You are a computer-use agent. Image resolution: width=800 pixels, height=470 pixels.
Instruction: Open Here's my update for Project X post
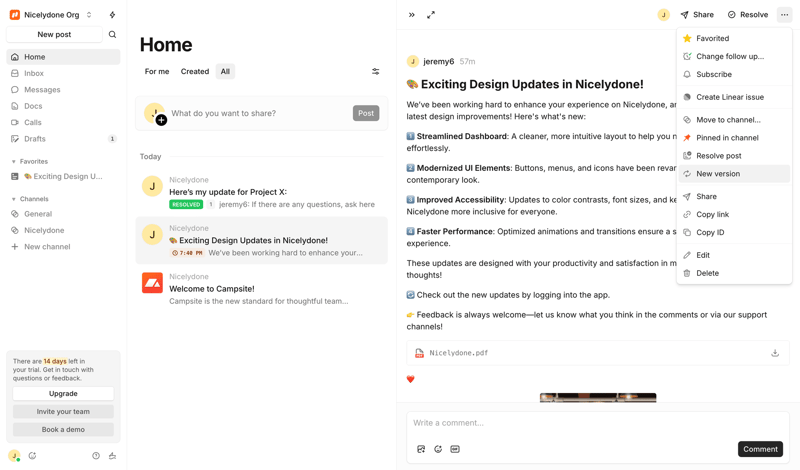tap(262, 192)
